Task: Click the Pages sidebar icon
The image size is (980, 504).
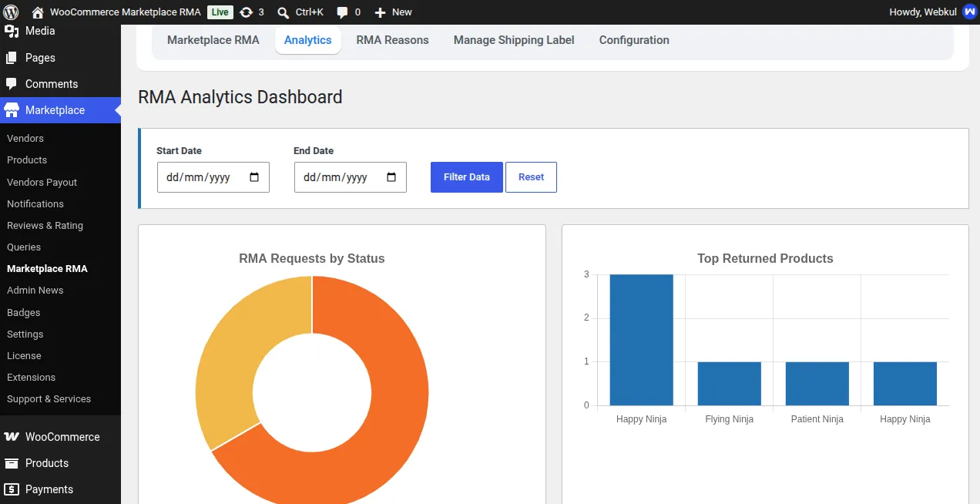Action: point(12,58)
